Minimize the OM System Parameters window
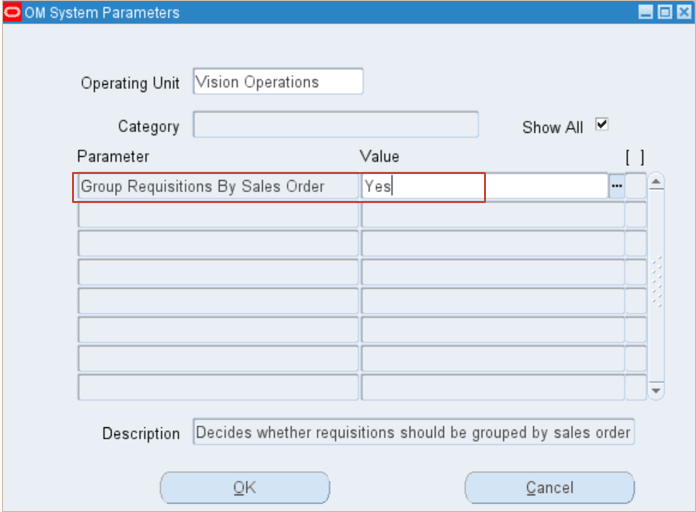This screenshot has height=512, width=696. coord(646,12)
